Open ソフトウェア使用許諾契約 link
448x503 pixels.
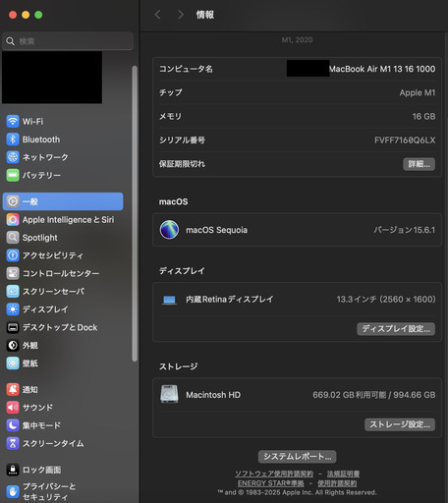click(274, 474)
